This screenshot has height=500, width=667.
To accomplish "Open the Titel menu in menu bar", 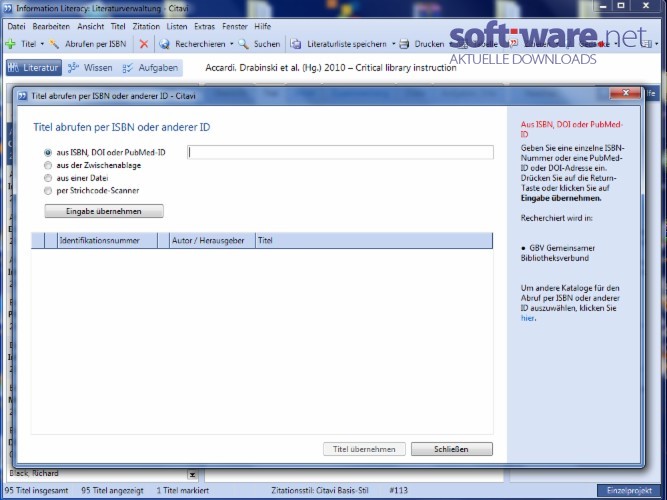I will point(118,26).
